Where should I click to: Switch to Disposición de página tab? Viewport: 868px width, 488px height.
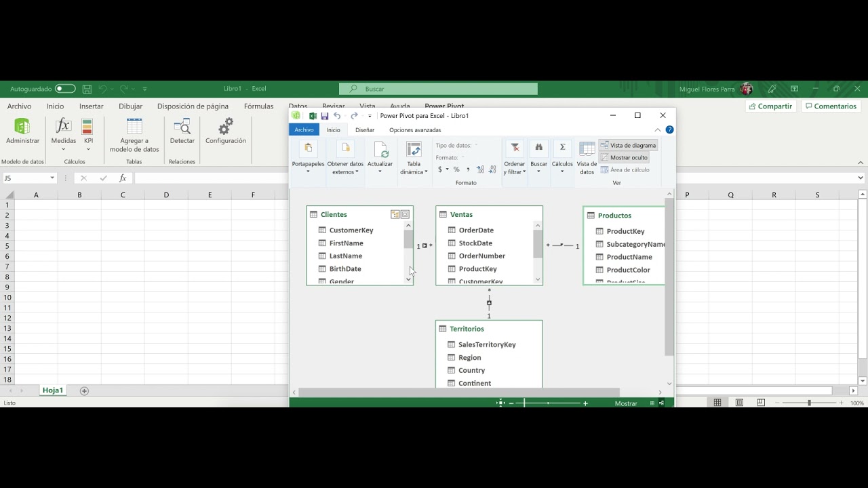click(193, 106)
